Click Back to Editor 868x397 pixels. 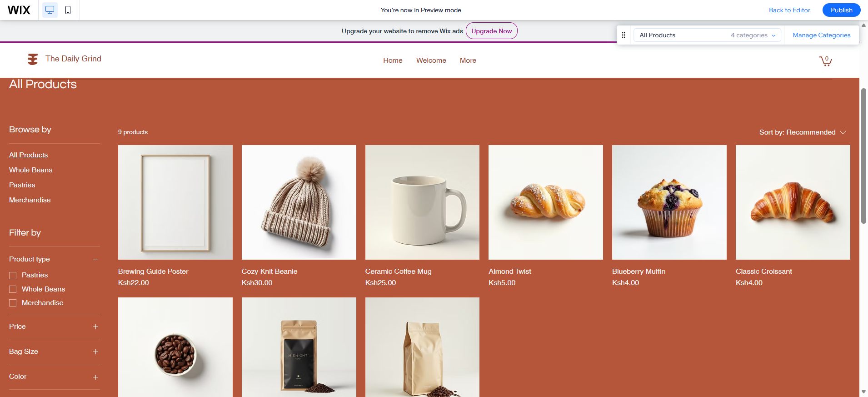pyautogui.click(x=789, y=10)
